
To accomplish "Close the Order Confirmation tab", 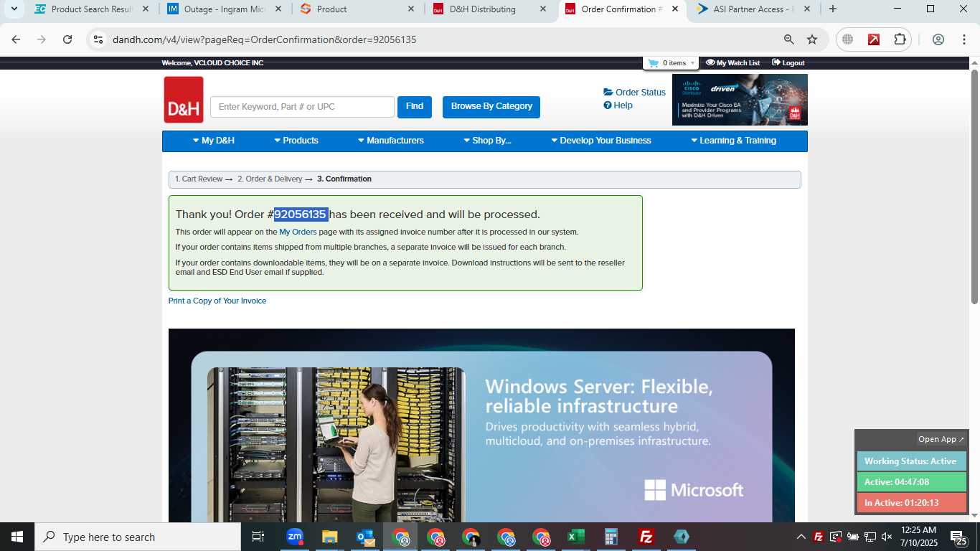I will 674,9.
